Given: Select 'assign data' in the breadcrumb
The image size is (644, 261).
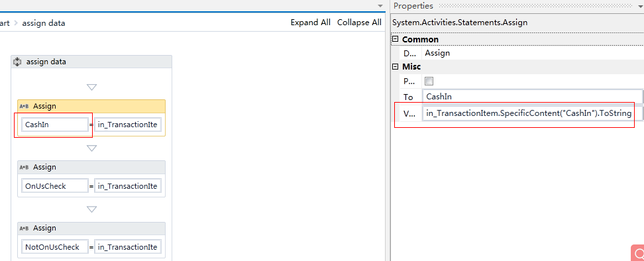Looking at the screenshot, I should point(44,23).
